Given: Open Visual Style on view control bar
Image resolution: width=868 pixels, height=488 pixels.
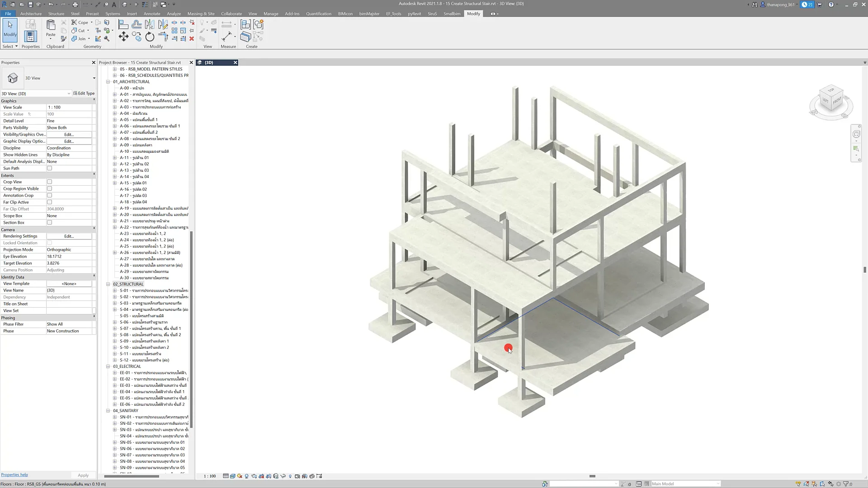Looking at the screenshot, I should [232, 476].
